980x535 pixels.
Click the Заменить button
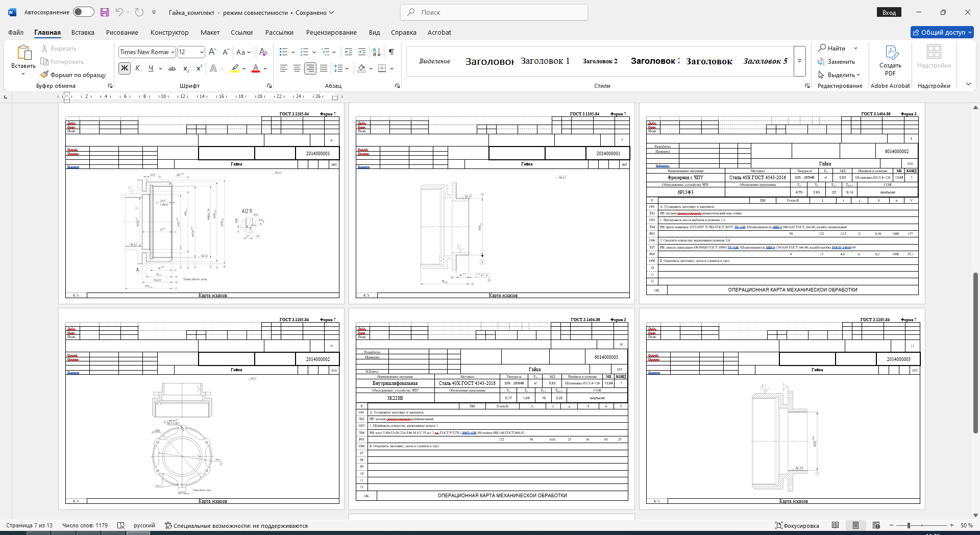[836, 61]
